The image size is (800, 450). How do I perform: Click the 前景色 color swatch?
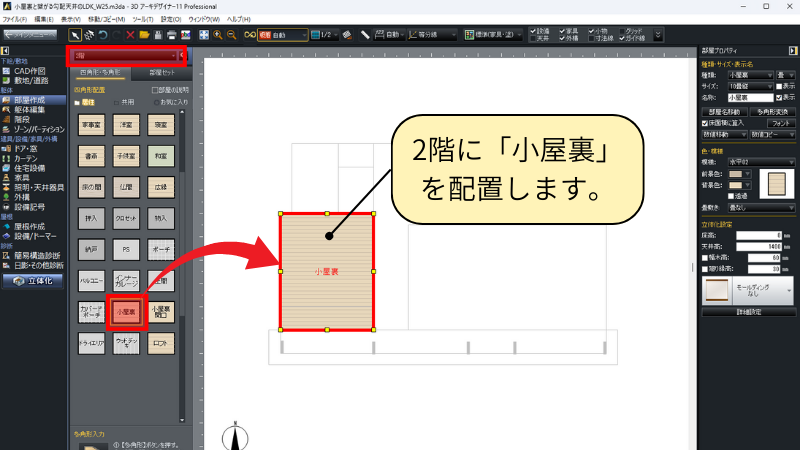pyautogui.click(x=736, y=174)
